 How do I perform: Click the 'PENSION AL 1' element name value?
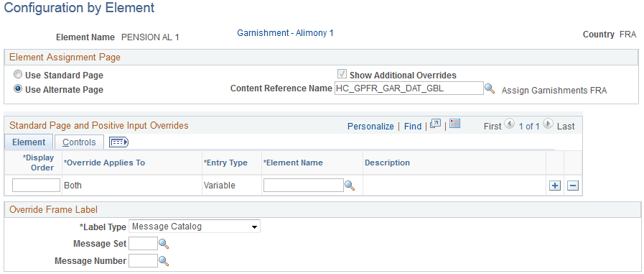coord(150,37)
